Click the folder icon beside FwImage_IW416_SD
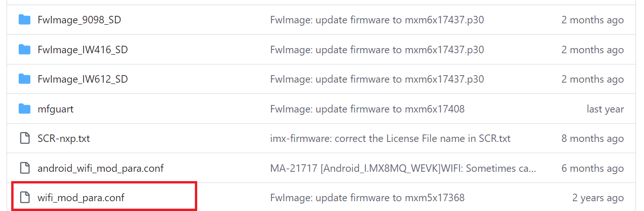Image resolution: width=644 pixels, height=211 pixels. (24, 50)
